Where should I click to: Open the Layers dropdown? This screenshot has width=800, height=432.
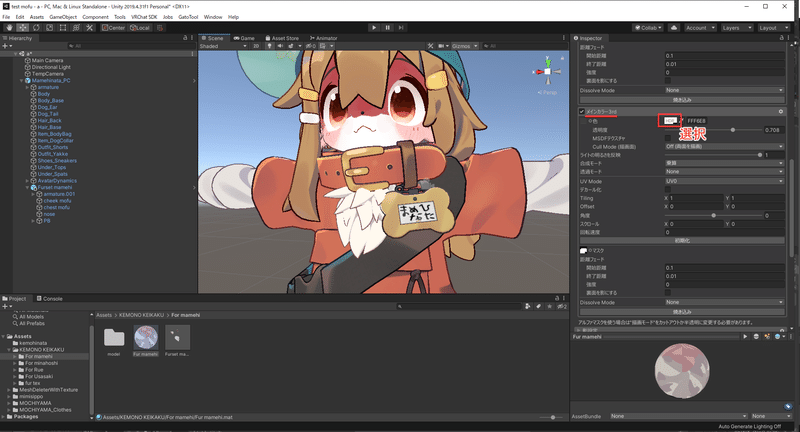click(737, 28)
